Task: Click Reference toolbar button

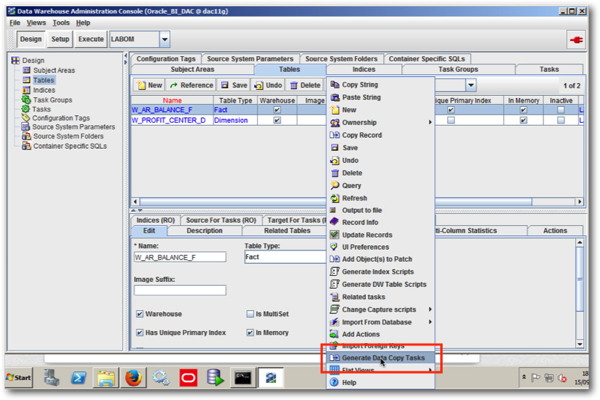Action: tap(192, 85)
